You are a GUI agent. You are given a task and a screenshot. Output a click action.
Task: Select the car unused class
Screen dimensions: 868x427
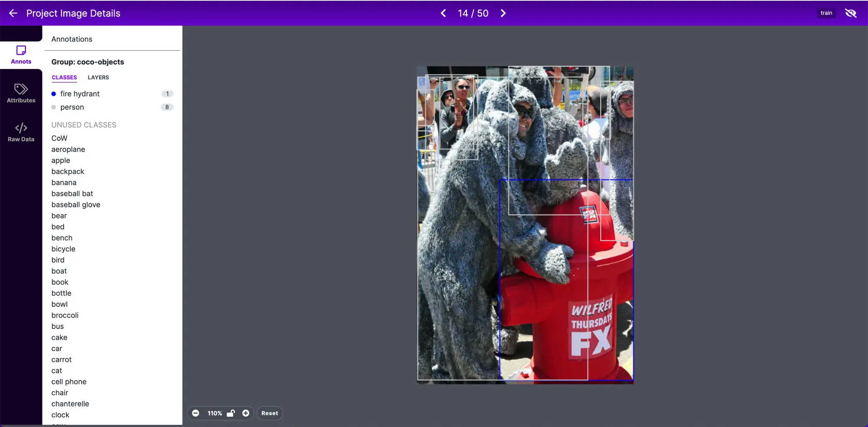[x=57, y=349]
